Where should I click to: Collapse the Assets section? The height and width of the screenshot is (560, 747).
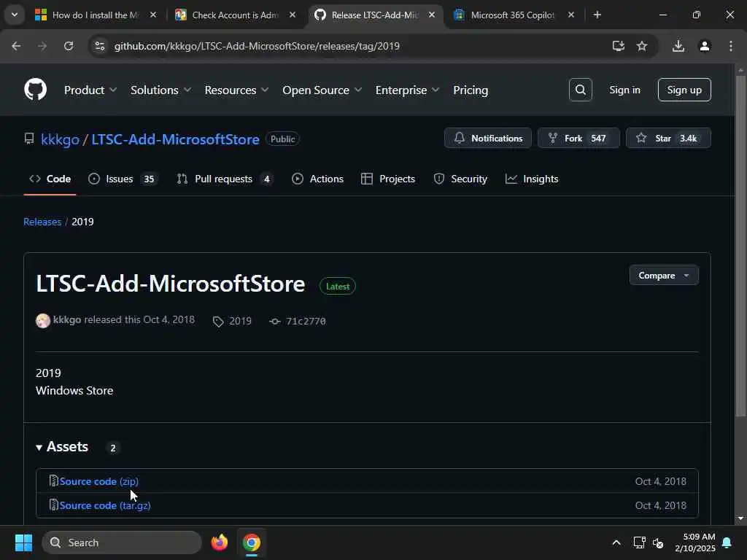62,447
